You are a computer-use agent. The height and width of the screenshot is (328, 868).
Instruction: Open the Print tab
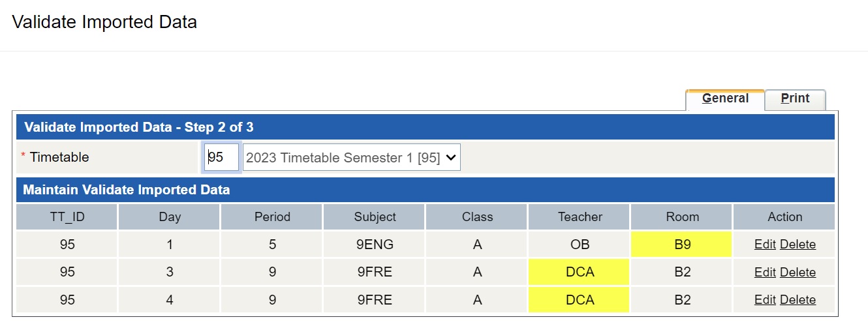[x=795, y=99]
